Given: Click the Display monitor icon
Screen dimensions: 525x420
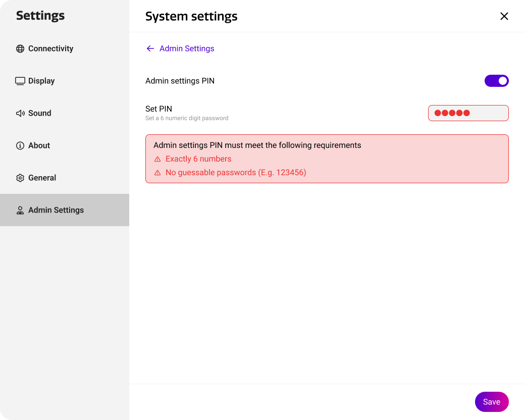Looking at the screenshot, I should [20, 80].
